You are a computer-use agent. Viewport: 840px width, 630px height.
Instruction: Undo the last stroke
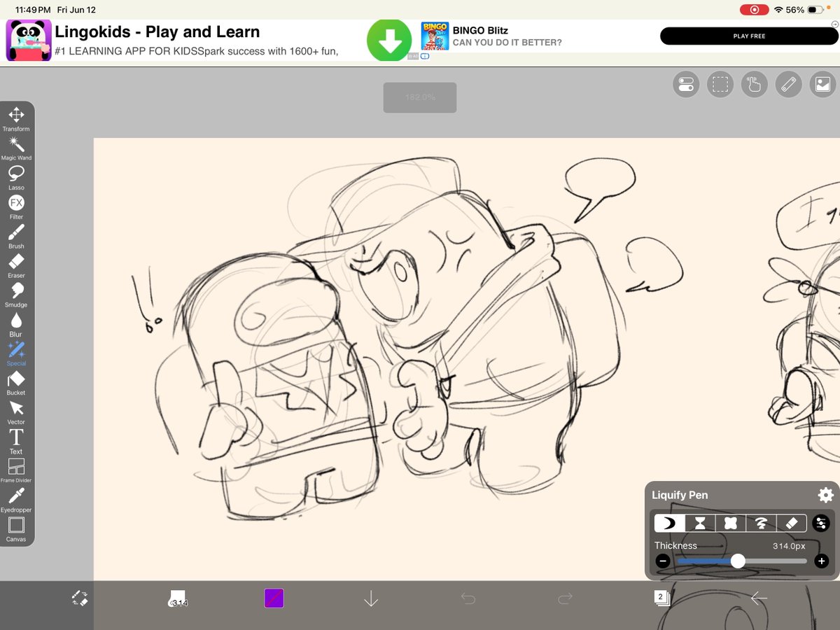pyautogui.click(x=468, y=598)
